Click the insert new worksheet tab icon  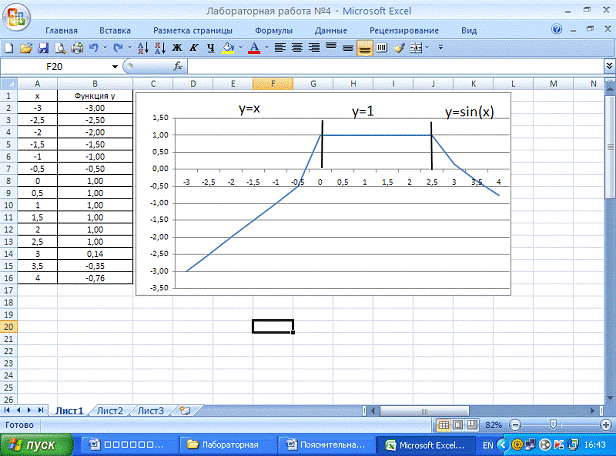click(x=184, y=410)
